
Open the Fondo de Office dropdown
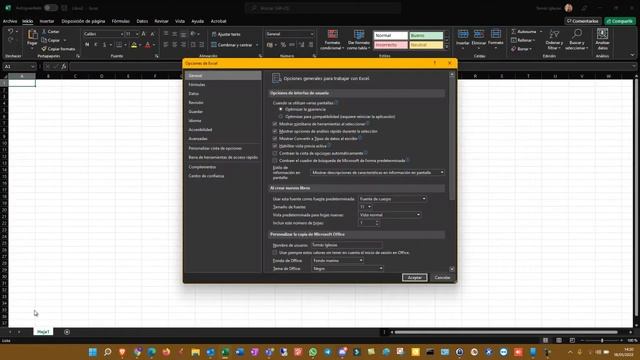click(x=338, y=260)
